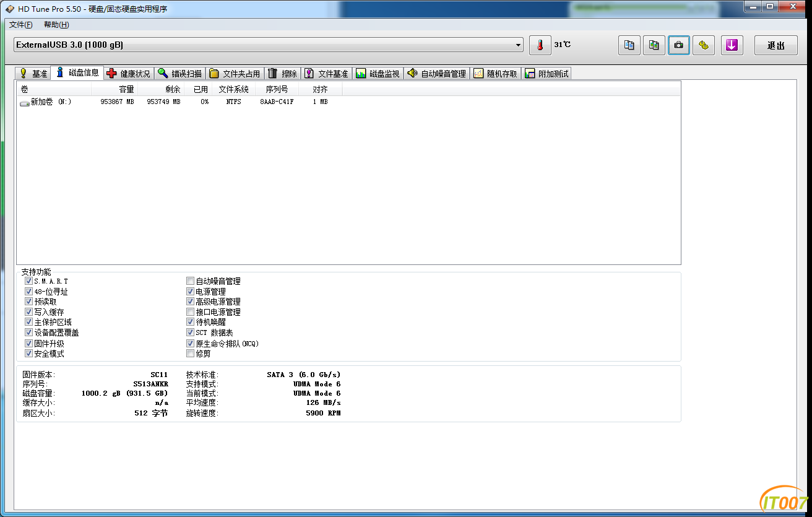Screen dimensions: 812x517
Task: Toggle the 主保护区域 checkbox
Action: tap(28, 322)
